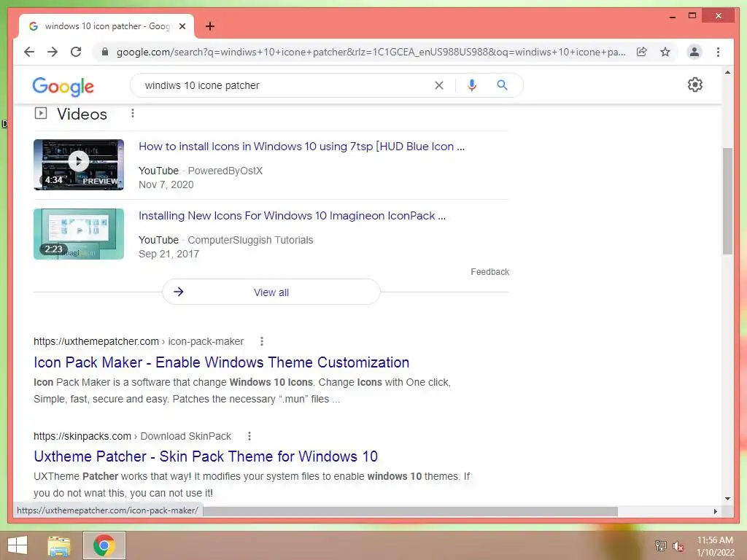Click the muted volume tray icon
The width and height of the screenshot is (747, 560).
pyautogui.click(x=678, y=546)
